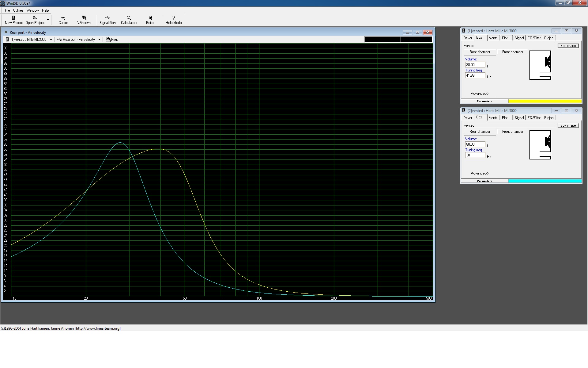The width and height of the screenshot is (588, 368).
Task: Enable Help Mode
Action: point(174,20)
